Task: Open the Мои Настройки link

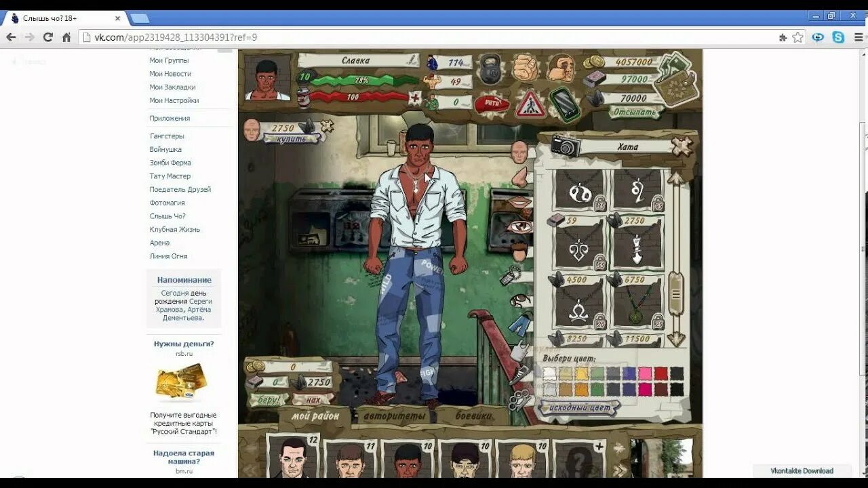Action: pos(174,100)
